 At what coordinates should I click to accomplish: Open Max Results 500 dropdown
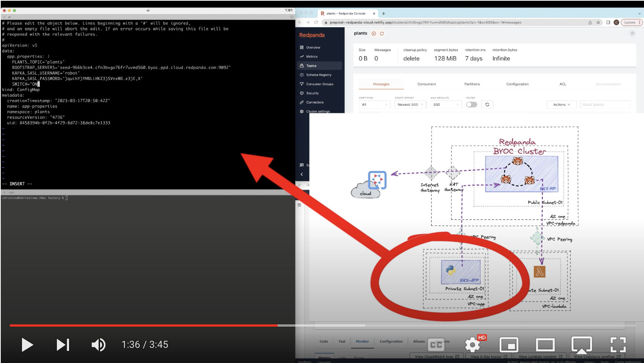pos(446,105)
